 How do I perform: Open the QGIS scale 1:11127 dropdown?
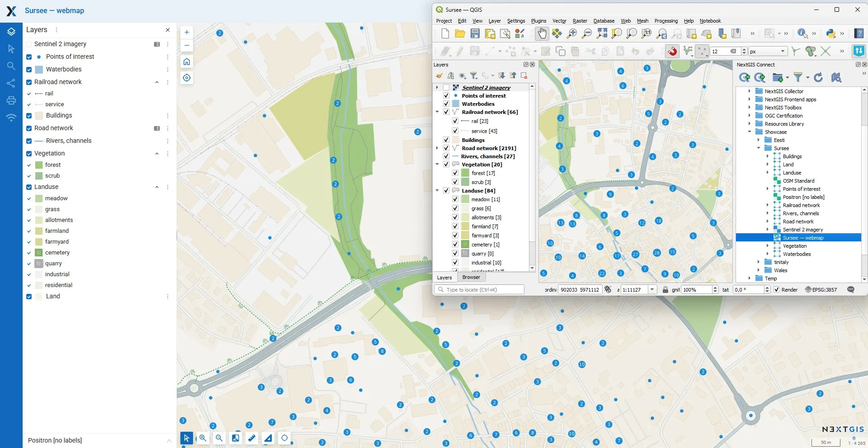click(x=652, y=290)
